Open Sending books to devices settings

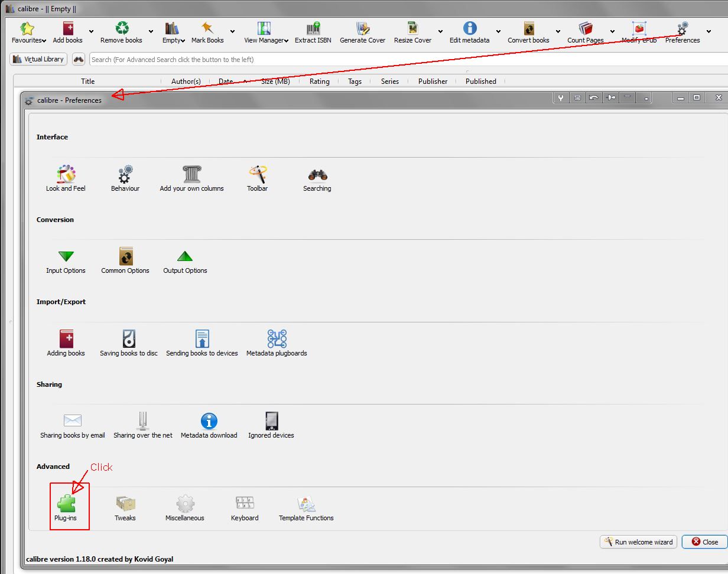click(x=202, y=344)
